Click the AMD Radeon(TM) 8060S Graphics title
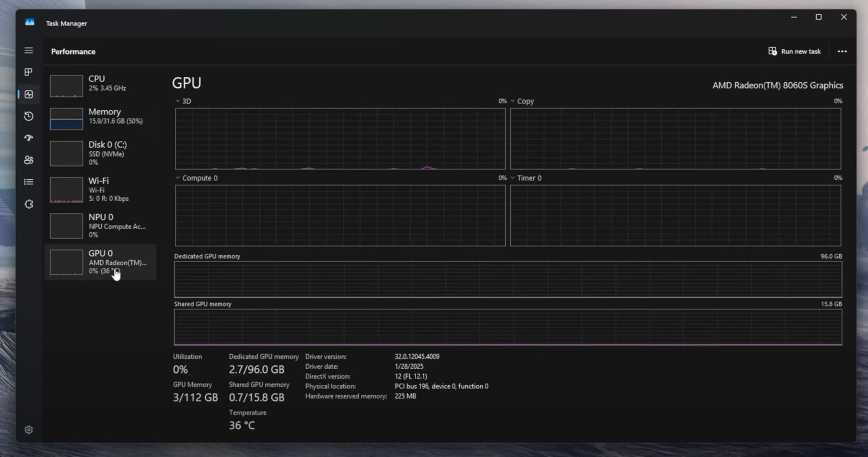Screen dimensions: 868x457 click(778, 85)
